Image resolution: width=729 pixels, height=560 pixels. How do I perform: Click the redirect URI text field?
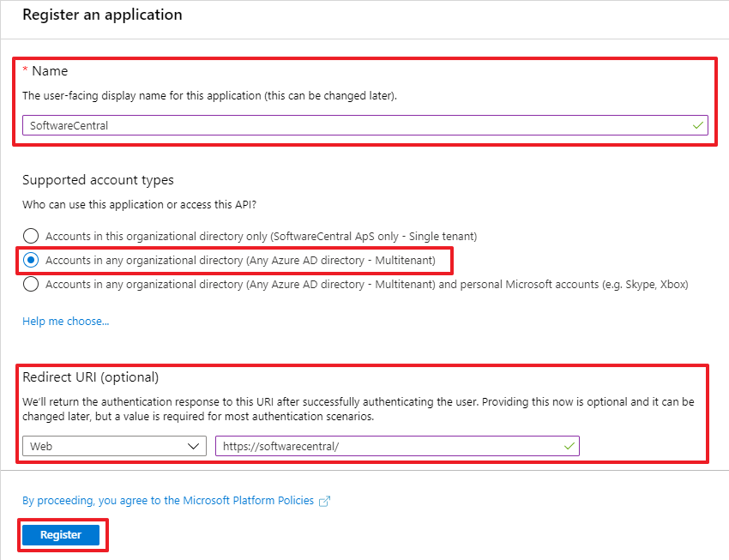tap(386, 446)
